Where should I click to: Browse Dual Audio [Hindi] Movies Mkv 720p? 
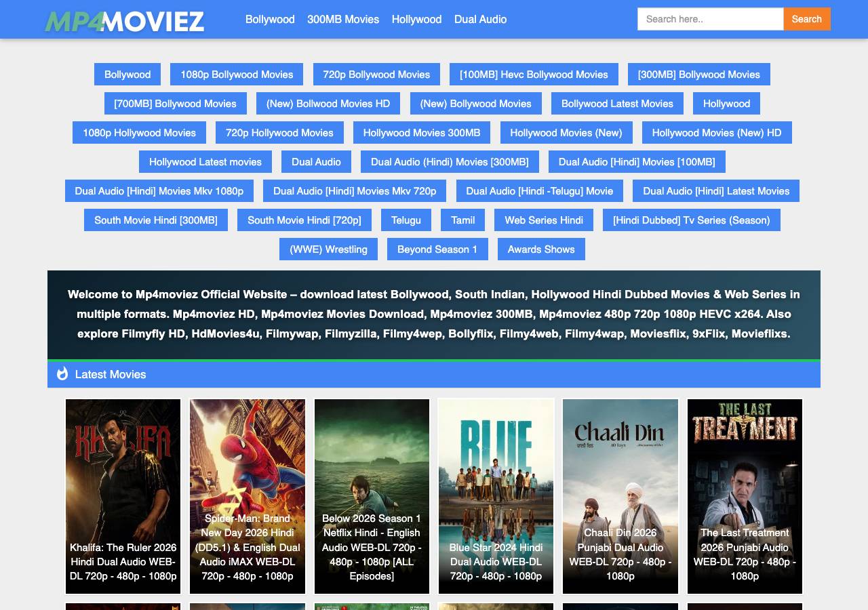click(x=355, y=191)
